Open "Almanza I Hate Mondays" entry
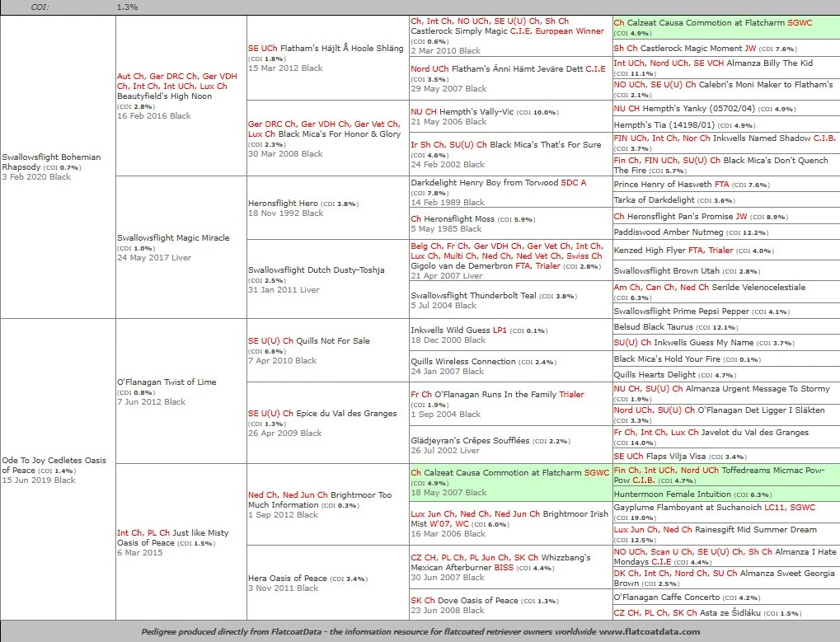 pyautogui.click(x=725, y=556)
